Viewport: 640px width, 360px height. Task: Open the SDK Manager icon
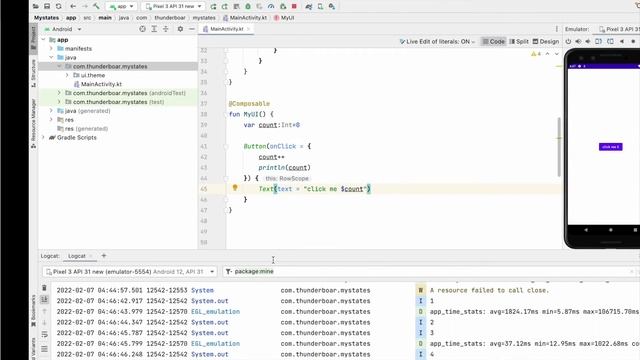point(332,7)
